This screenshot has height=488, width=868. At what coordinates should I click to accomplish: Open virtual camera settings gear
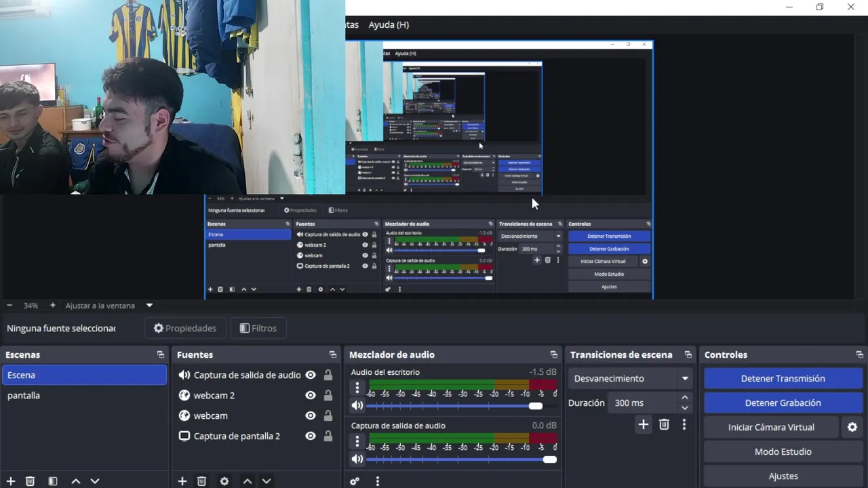(x=852, y=427)
